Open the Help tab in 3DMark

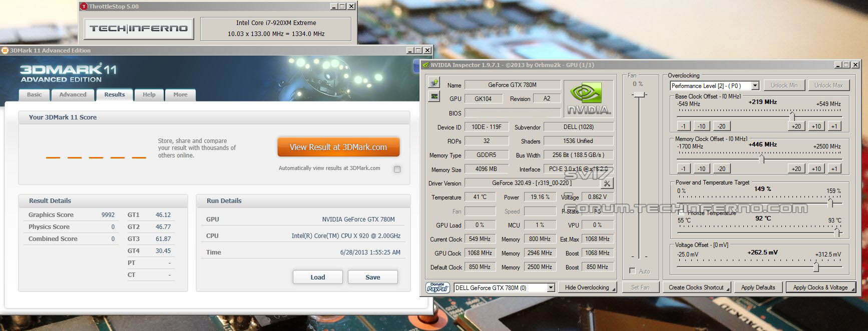click(x=149, y=94)
